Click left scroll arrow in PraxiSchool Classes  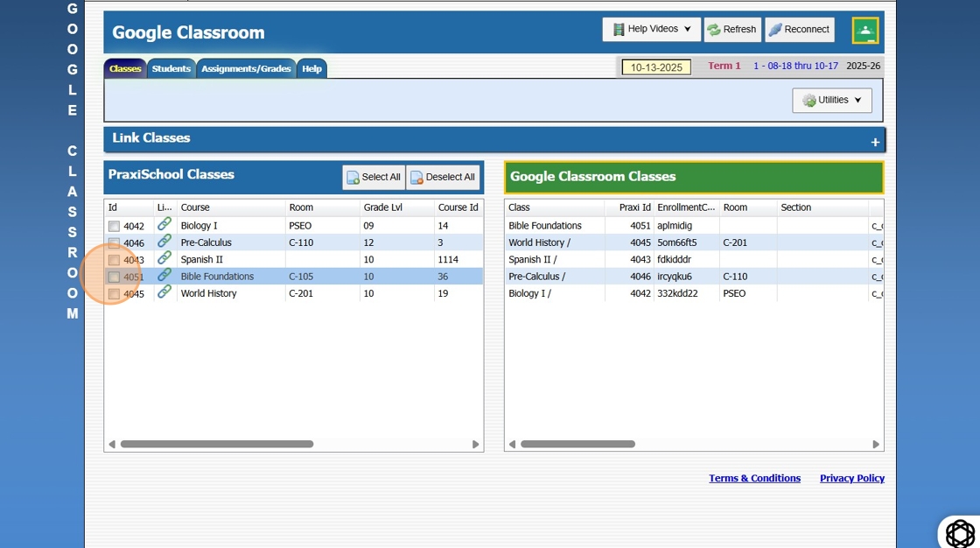(112, 444)
